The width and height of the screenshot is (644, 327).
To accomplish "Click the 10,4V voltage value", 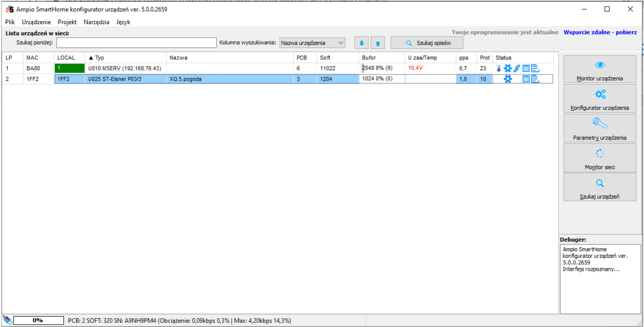I will click(415, 68).
